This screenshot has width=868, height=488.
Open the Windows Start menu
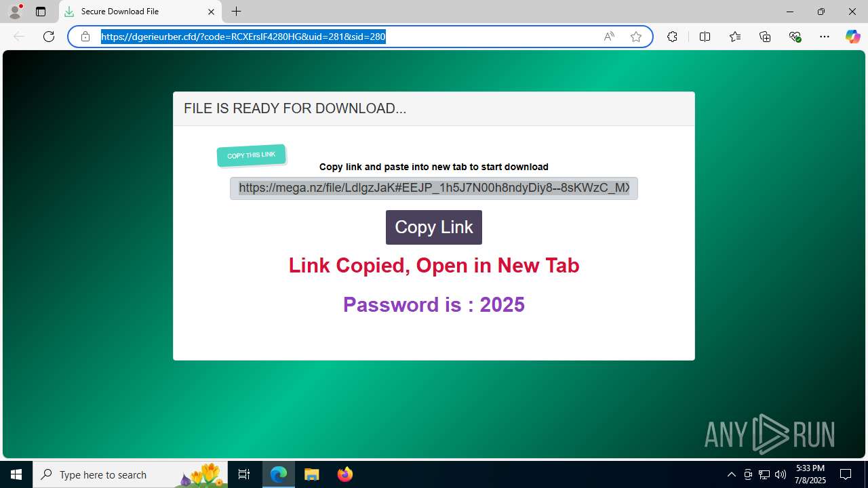coord(16,474)
